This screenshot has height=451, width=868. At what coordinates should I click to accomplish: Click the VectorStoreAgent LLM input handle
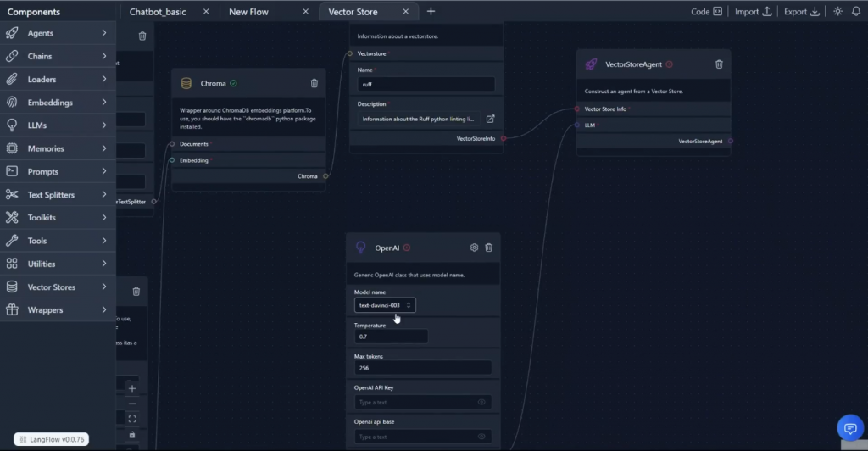pyautogui.click(x=576, y=125)
